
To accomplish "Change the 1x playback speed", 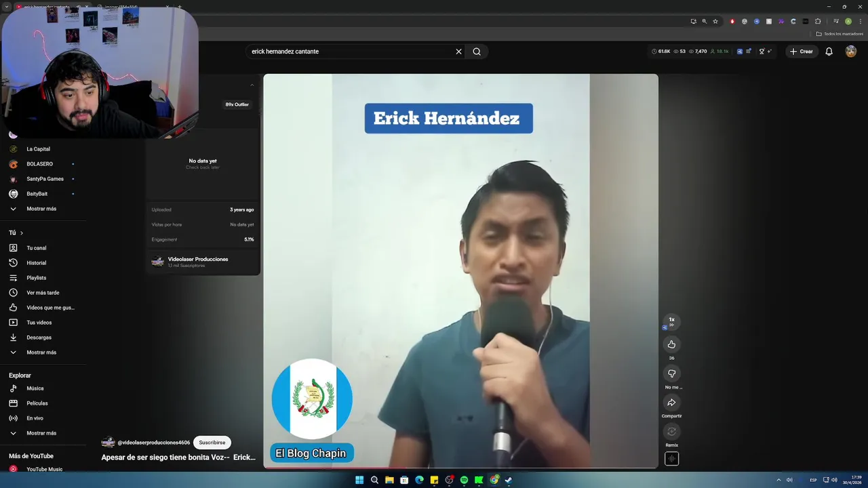I will [x=671, y=321].
